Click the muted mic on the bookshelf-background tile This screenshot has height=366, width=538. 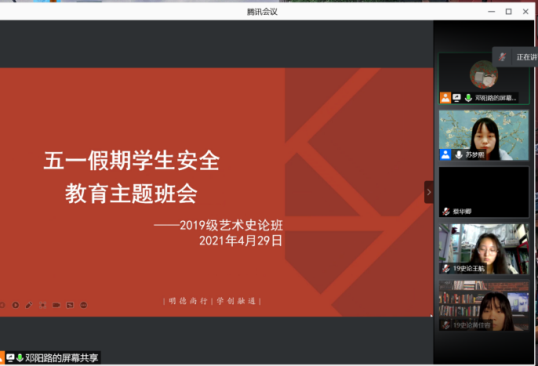(x=446, y=325)
